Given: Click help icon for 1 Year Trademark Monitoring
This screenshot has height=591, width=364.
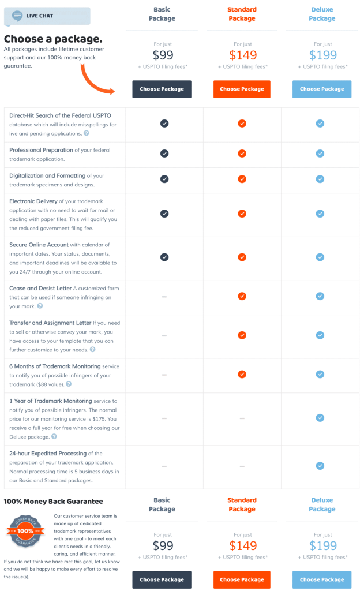Looking at the screenshot, I should (x=54, y=436).
